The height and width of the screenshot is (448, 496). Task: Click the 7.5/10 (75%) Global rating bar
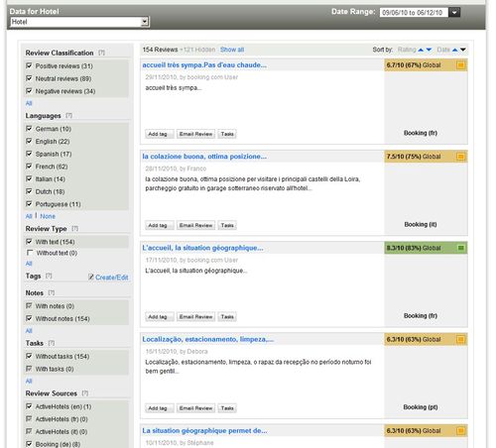[426, 157]
